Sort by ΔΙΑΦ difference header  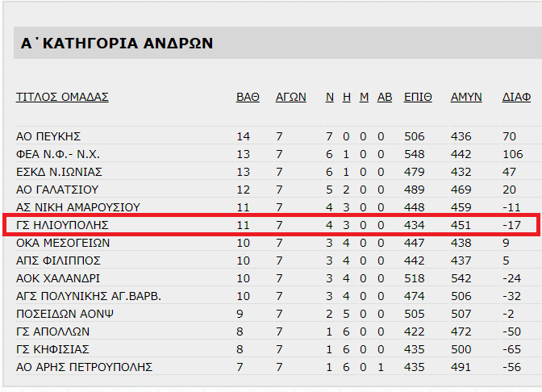[x=516, y=97]
